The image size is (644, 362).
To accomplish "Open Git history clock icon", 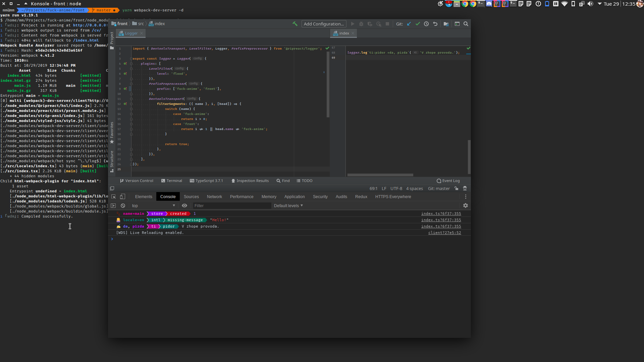I will (x=426, y=24).
